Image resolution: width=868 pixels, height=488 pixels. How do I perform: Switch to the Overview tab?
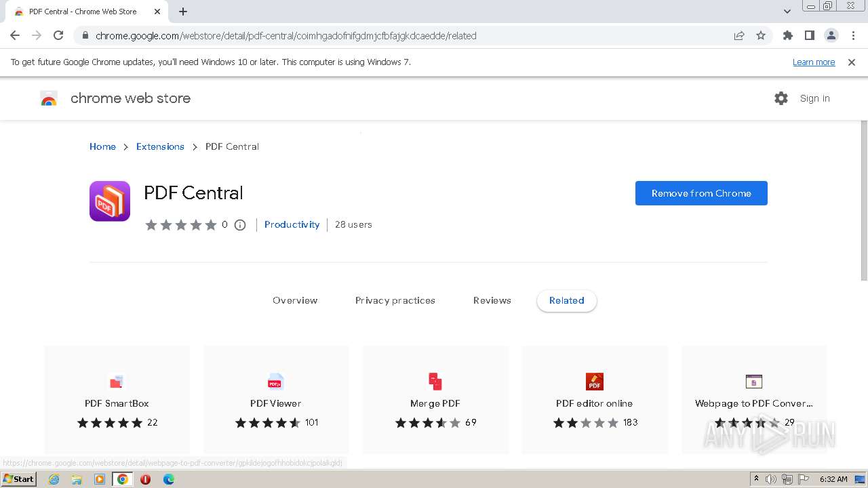pos(295,300)
